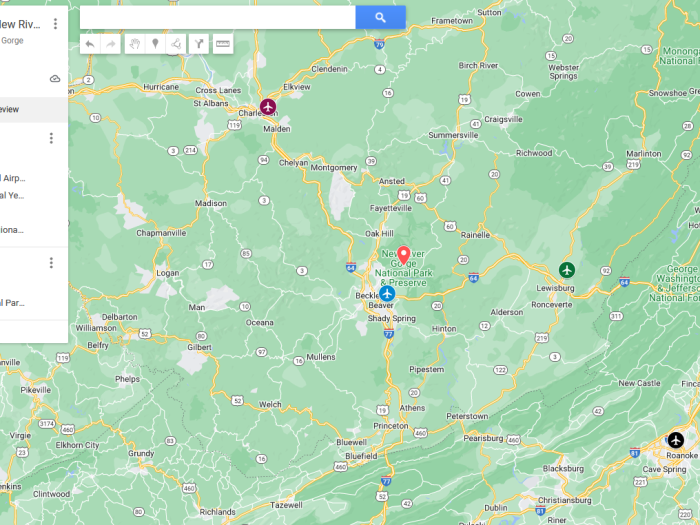This screenshot has height=525, width=700.
Task: Click the Clendenin town label
Action: 329,69
